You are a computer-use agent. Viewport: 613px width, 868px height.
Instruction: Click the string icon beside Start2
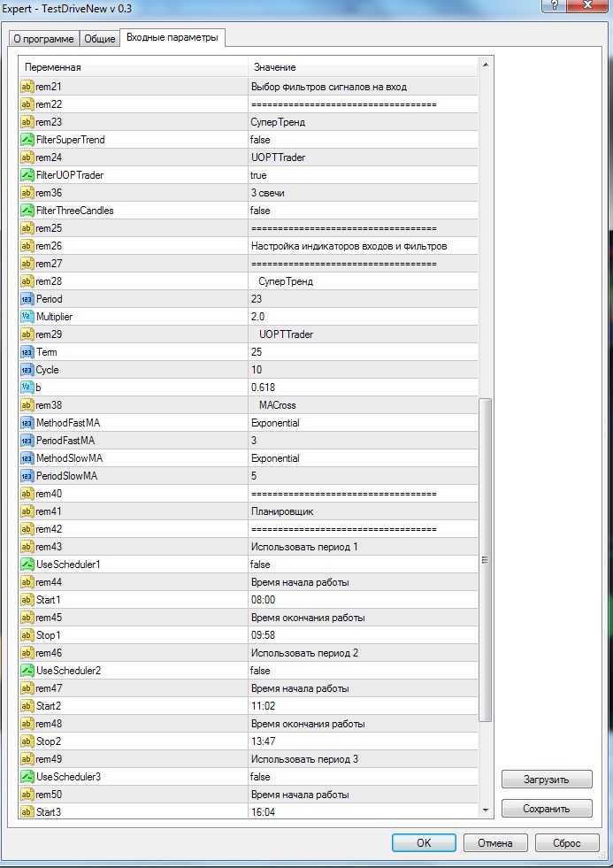coord(27,706)
